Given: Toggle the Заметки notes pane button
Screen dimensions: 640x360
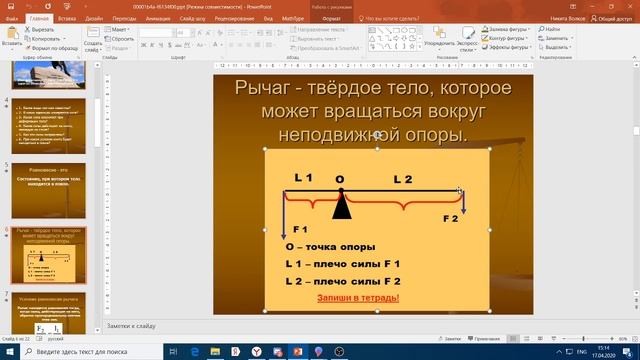Looking at the screenshot, I should tap(449, 339).
